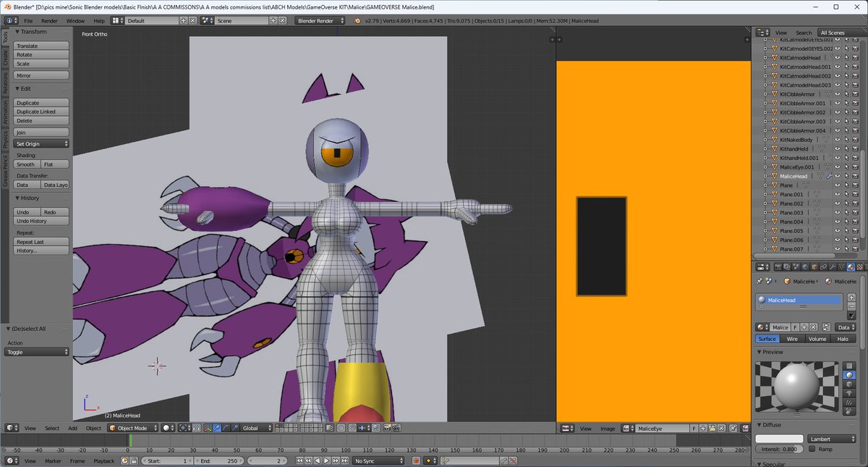Select Plane.003 in the outliner

pyautogui.click(x=791, y=212)
